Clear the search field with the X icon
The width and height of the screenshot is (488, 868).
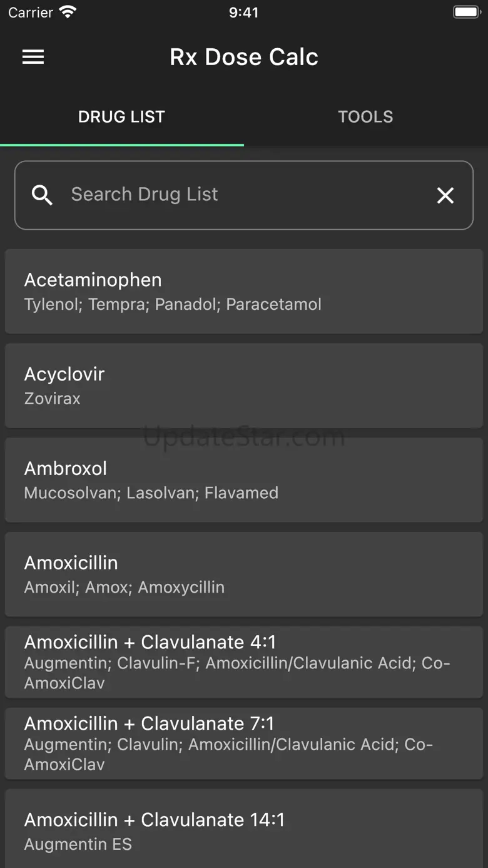[445, 195]
